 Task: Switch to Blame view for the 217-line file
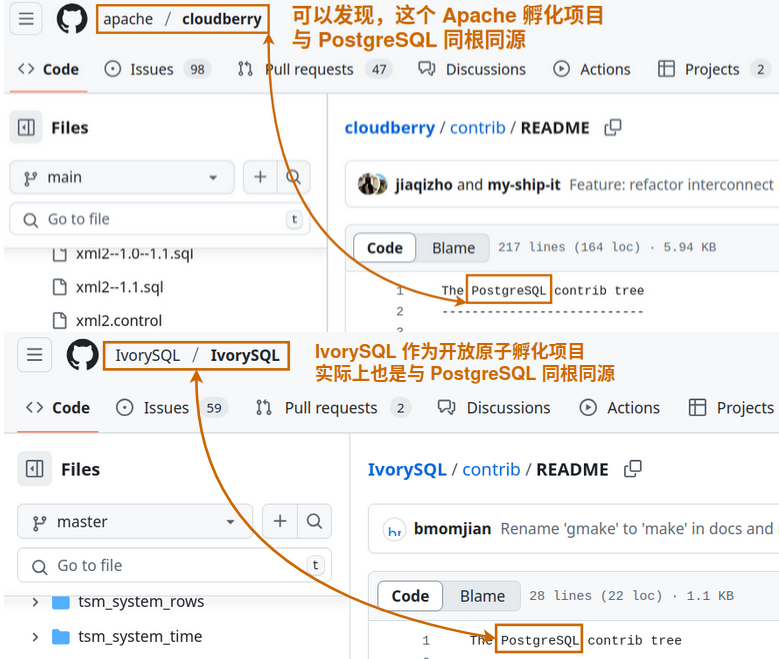click(x=453, y=248)
